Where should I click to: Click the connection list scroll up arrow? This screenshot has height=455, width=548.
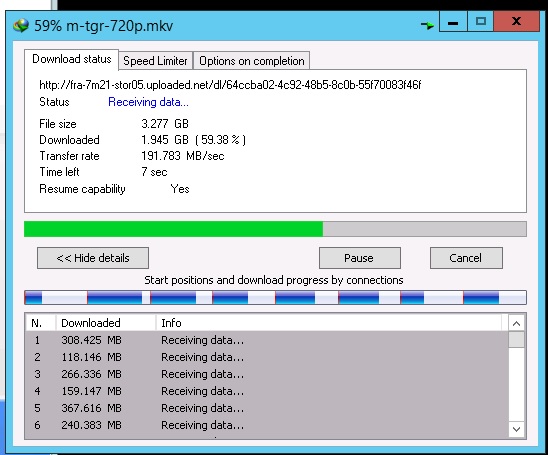click(517, 324)
